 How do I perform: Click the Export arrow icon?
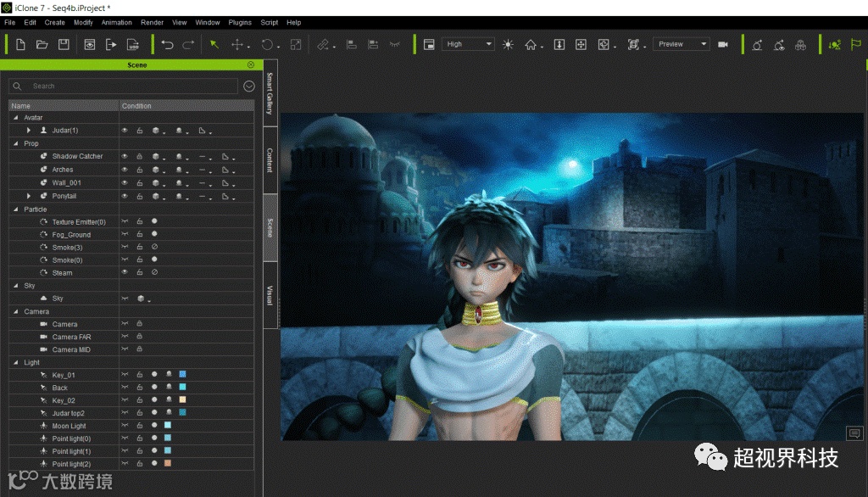[111, 45]
